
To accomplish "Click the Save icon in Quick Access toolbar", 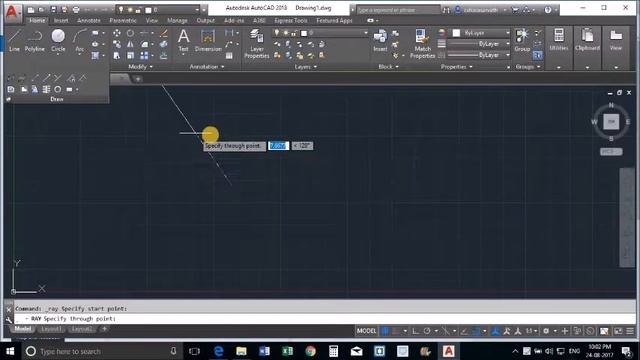I will (x=53, y=9).
